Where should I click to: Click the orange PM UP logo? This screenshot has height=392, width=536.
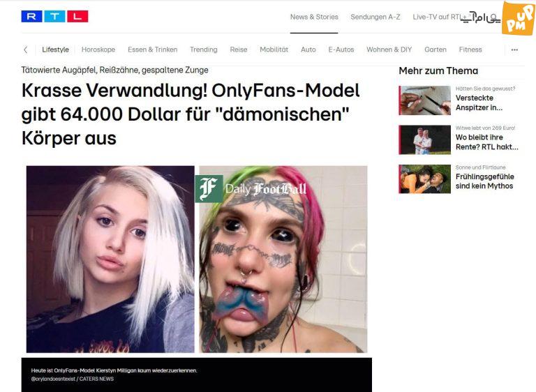pos(518,17)
